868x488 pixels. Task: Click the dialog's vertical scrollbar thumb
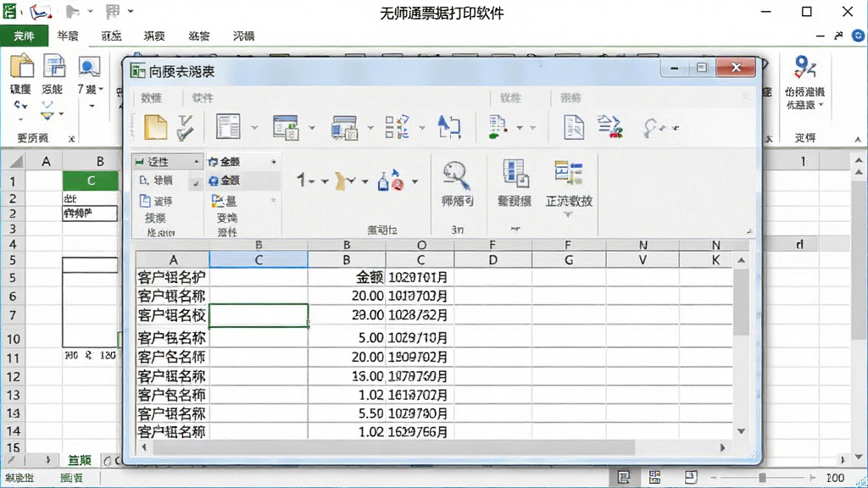(741, 302)
